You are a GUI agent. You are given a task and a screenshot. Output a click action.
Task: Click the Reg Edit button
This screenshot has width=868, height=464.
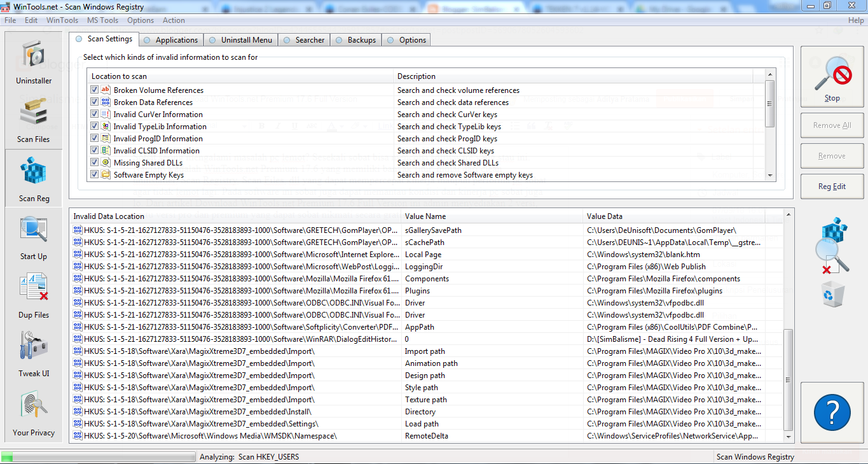[832, 186]
